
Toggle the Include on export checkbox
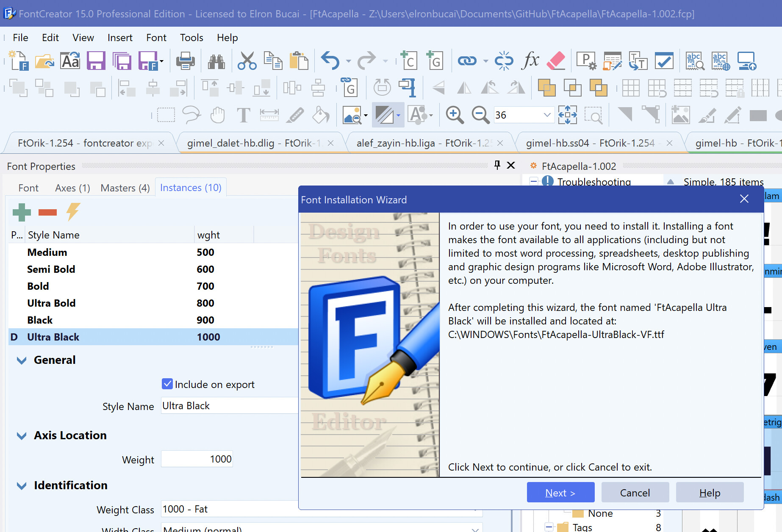point(167,384)
